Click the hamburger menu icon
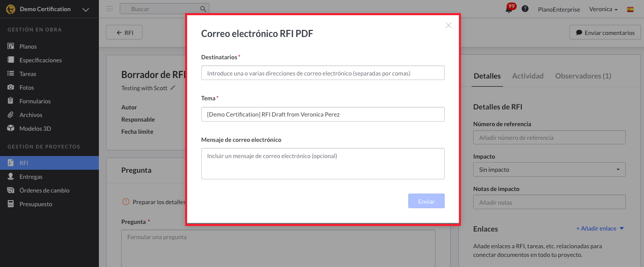The width and height of the screenshot is (644, 267). 110,9
